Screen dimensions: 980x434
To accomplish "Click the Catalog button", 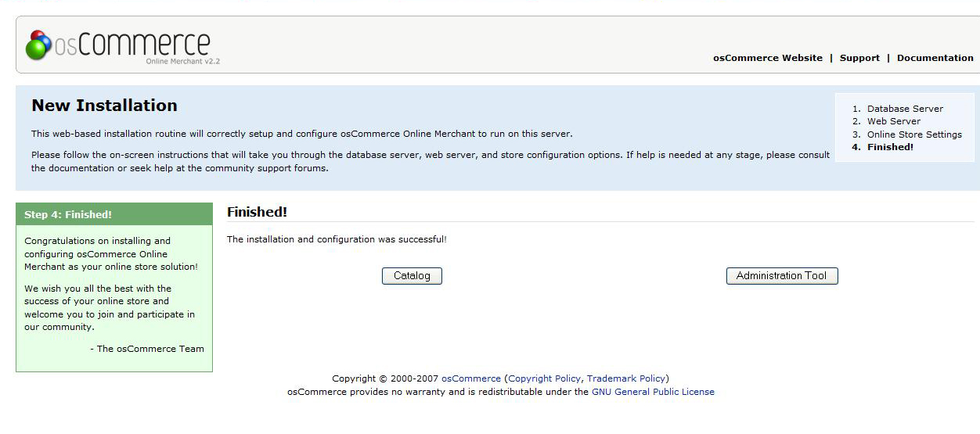I will click(x=412, y=276).
